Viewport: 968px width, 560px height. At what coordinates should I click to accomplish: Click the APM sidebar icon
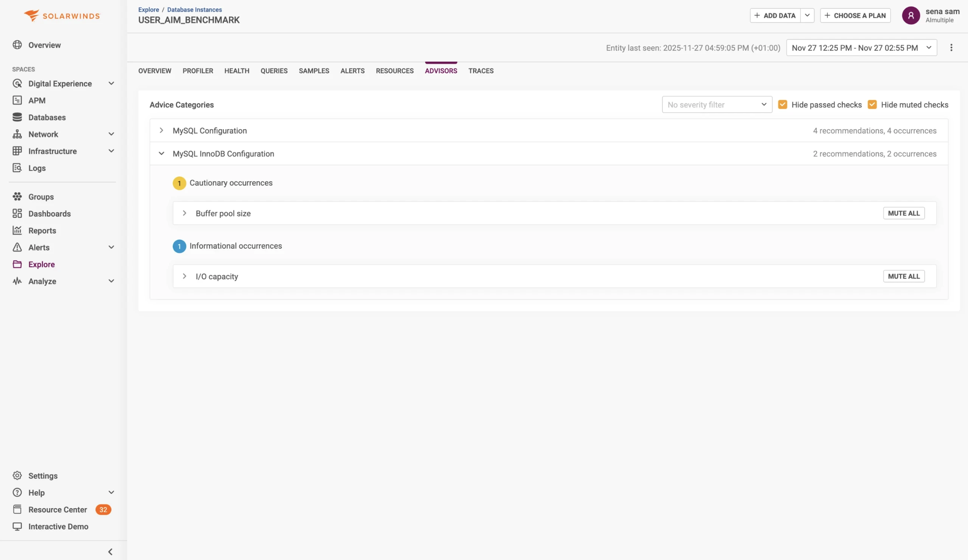(x=17, y=100)
